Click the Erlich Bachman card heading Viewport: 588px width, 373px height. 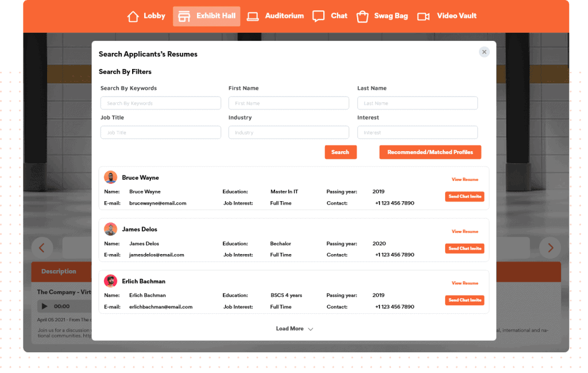(x=144, y=281)
